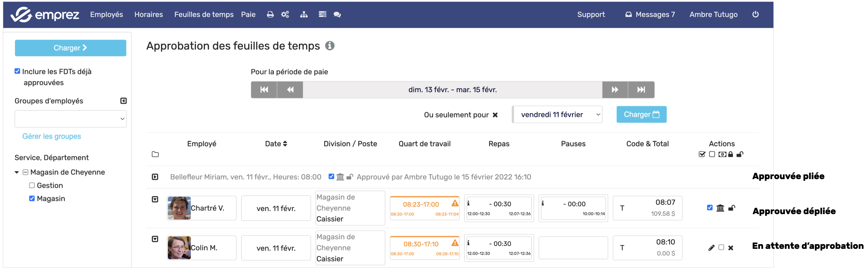Click the Charger button in the sidebar
This screenshot has height=272, width=868.
[x=70, y=48]
